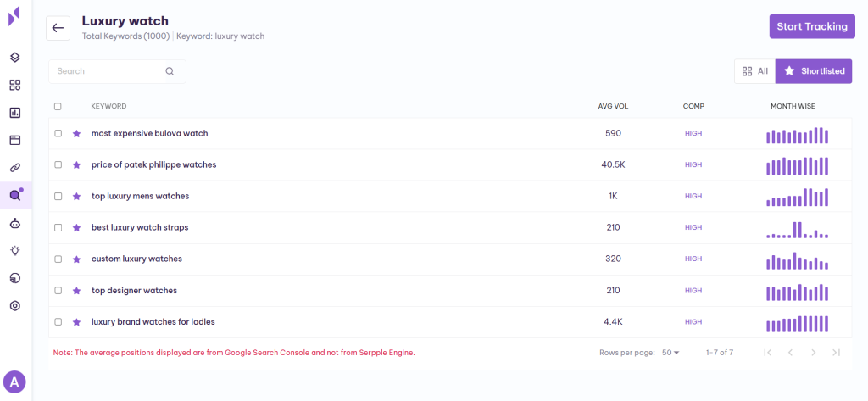Click the MONTH WISE column header
The width and height of the screenshot is (868, 401).
pos(793,106)
